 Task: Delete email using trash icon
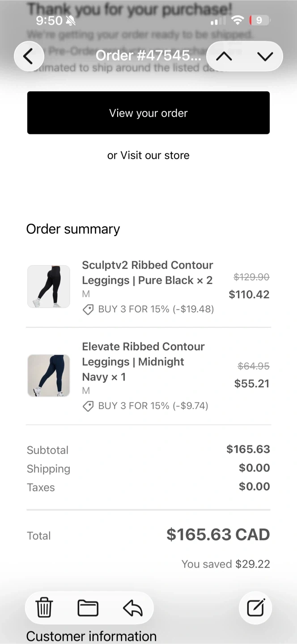point(44,608)
